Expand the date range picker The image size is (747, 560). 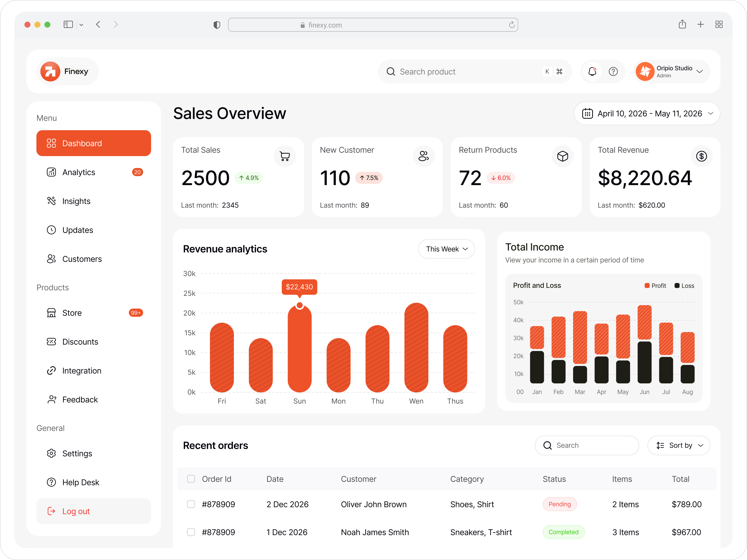(647, 113)
